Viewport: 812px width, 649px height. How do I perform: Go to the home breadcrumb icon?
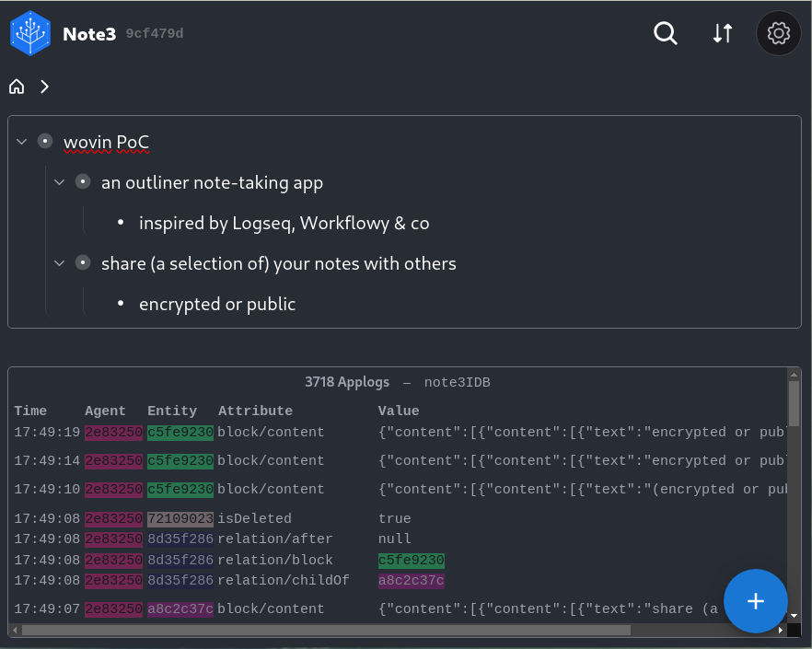click(17, 87)
